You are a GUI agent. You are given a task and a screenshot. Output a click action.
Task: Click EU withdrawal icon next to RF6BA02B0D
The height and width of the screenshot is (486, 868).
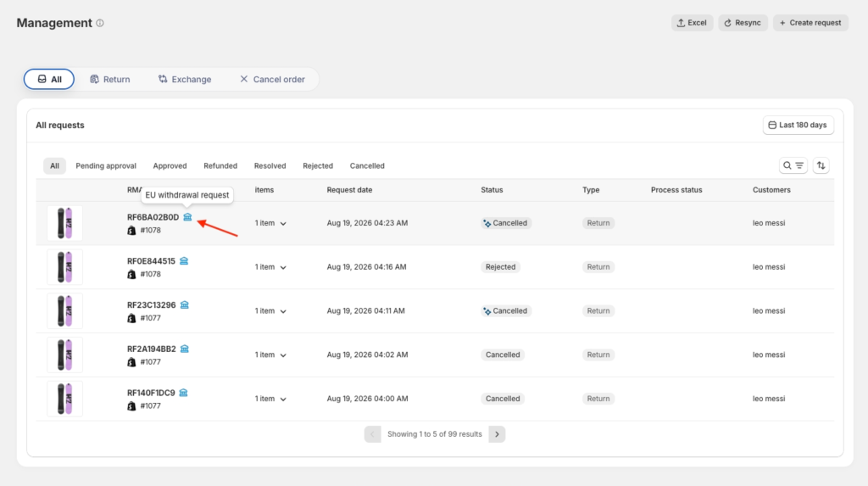(x=187, y=217)
